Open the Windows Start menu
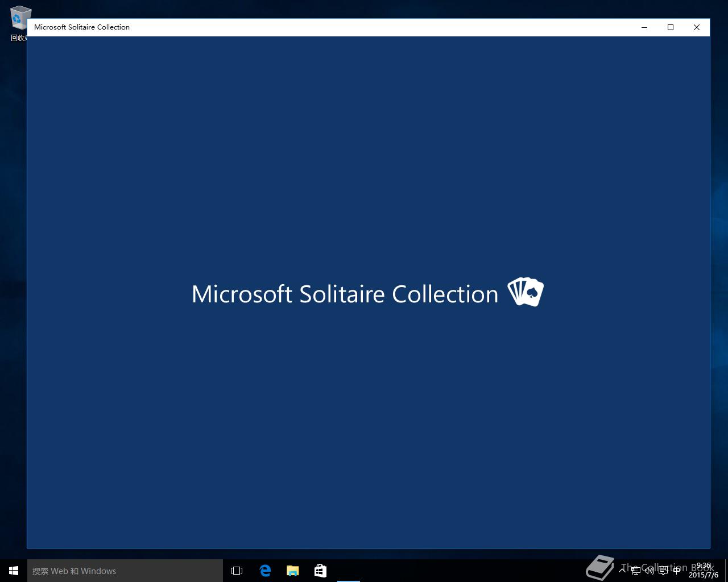 [x=14, y=571]
